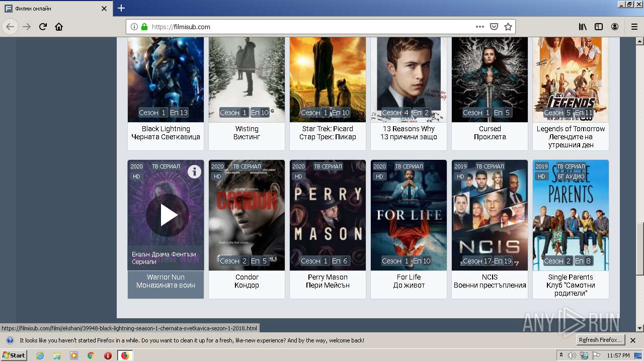This screenshot has width=644, height=362.
Task: Select the Филми онлайн browser tab
Action: (56, 9)
